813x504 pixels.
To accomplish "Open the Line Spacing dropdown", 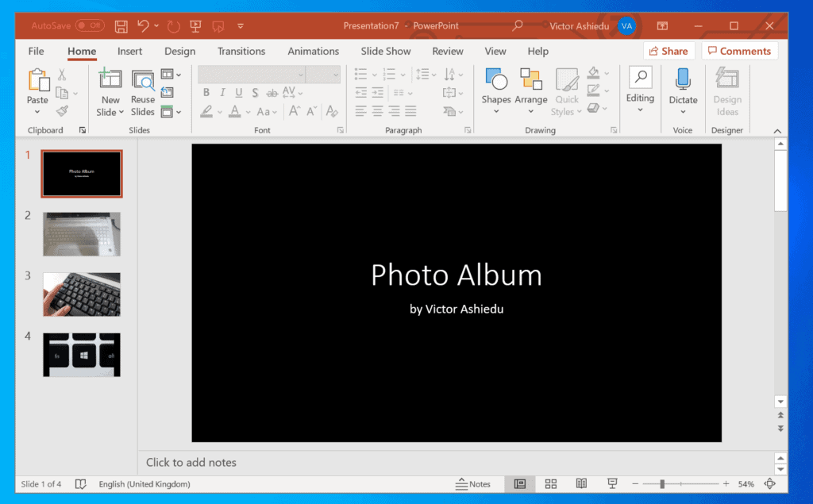I will pos(426,74).
